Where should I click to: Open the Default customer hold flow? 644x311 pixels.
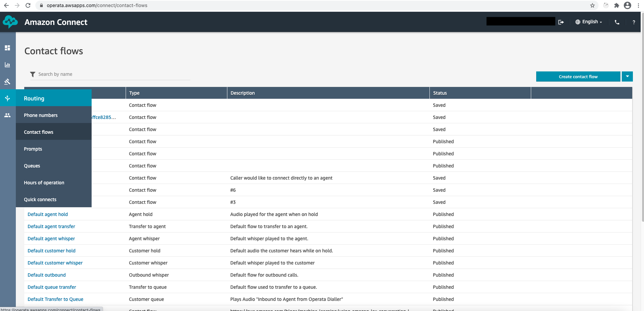coord(52,251)
